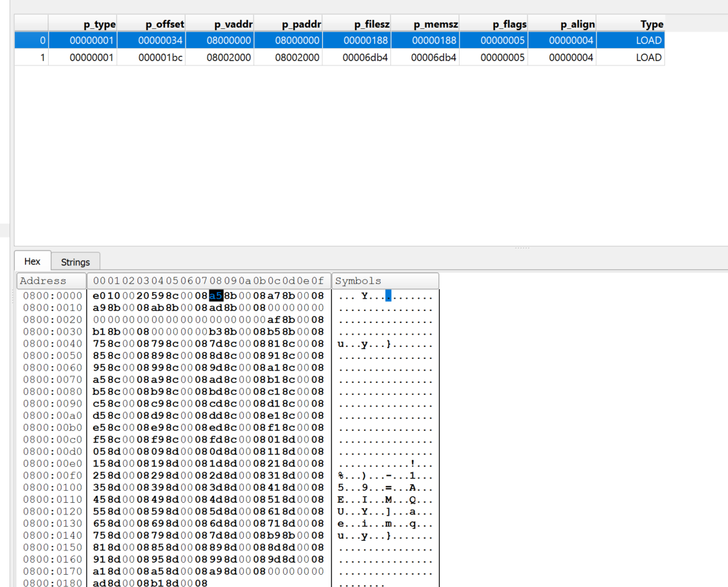Click address 0800:0000 in the Address column
This screenshot has width=728, height=587.
coord(51,295)
